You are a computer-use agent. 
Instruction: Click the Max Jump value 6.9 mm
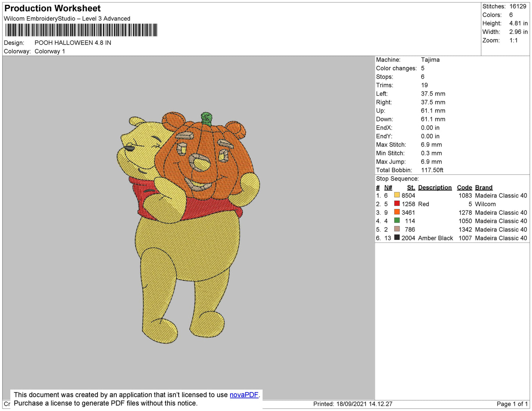tap(431, 162)
